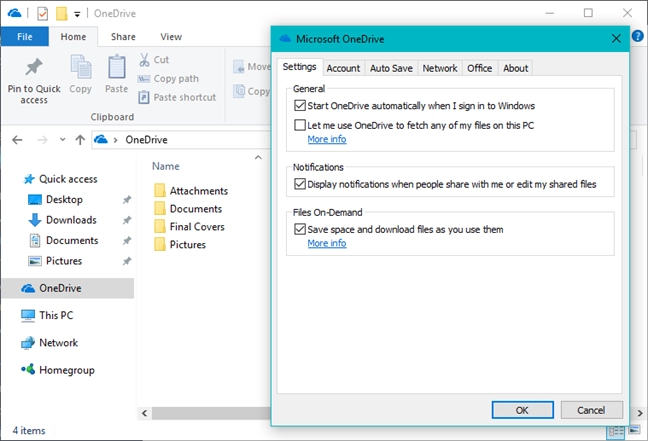This screenshot has height=441, width=648.
Task: Click horizontal scrollbar left arrow
Action: tap(144, 413)
